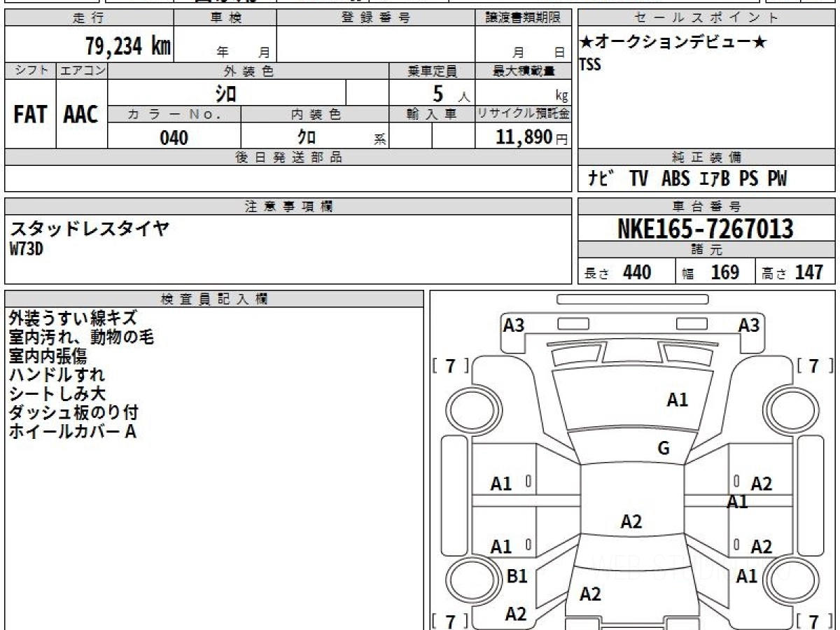Select the "FAT" shift value
Image resolution: width=840 pixels, height=630 pixels.
[x=30, y=115]
